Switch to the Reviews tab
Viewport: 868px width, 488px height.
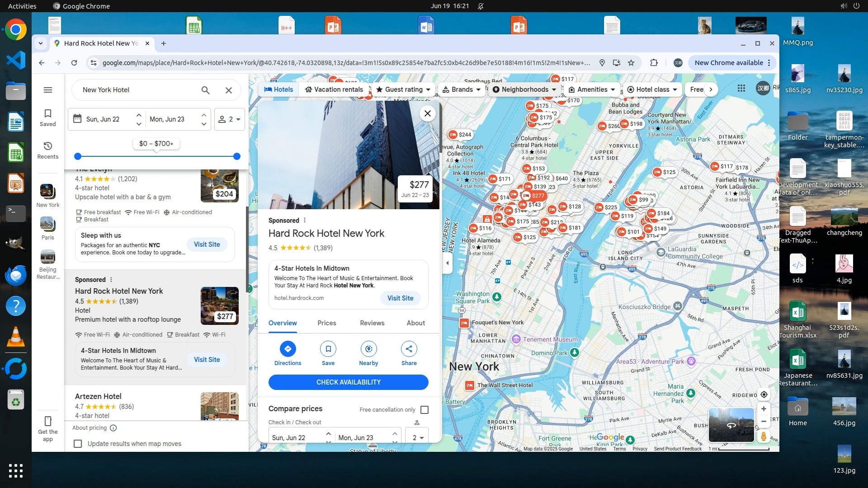tap(372, 323)
